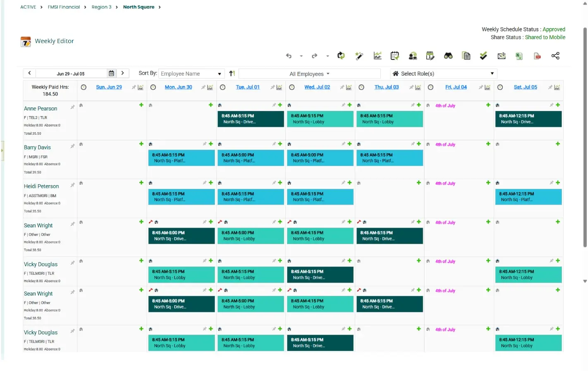Navigate to Region 3 breadcrumb
588x371 pixels.
pos(101,7)
